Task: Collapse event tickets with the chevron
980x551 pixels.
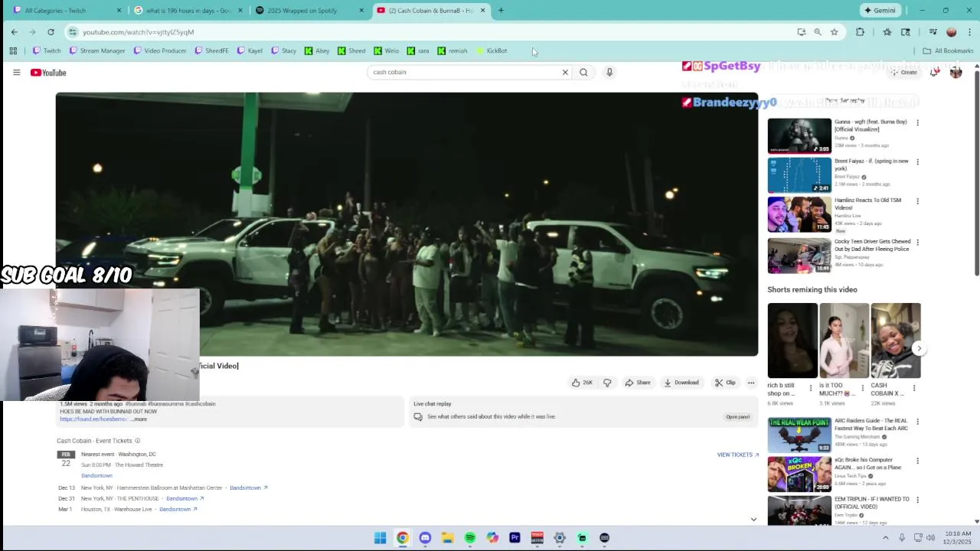Action: [x=753, y=520]
